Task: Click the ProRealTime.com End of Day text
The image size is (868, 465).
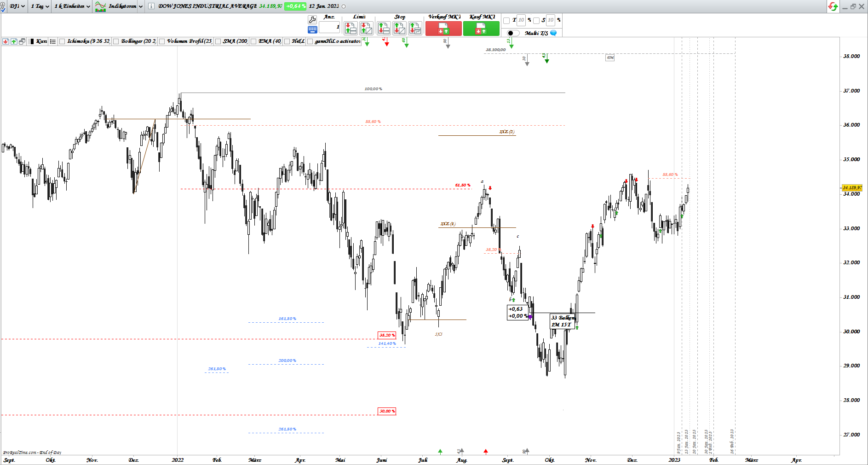Action: 32,453
